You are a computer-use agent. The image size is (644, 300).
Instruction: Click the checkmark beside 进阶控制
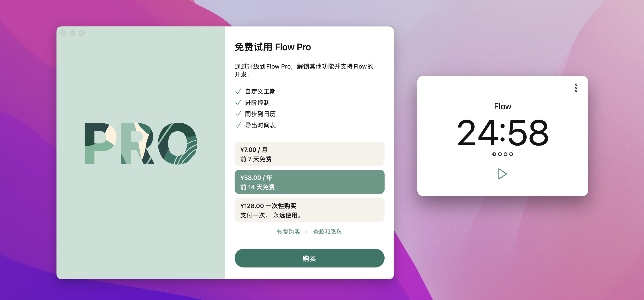238,102
